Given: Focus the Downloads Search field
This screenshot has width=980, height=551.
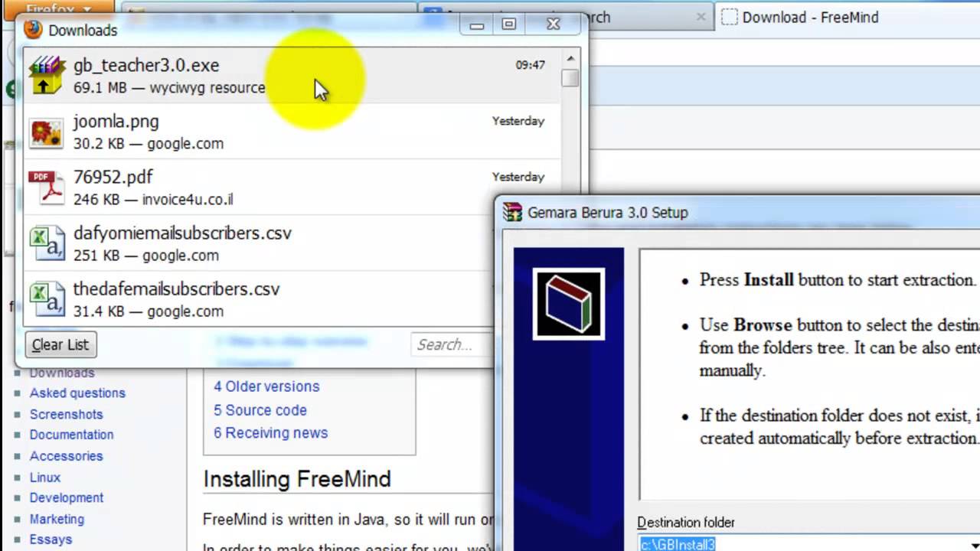Looking at the screenshot, I should pos(453,344).
